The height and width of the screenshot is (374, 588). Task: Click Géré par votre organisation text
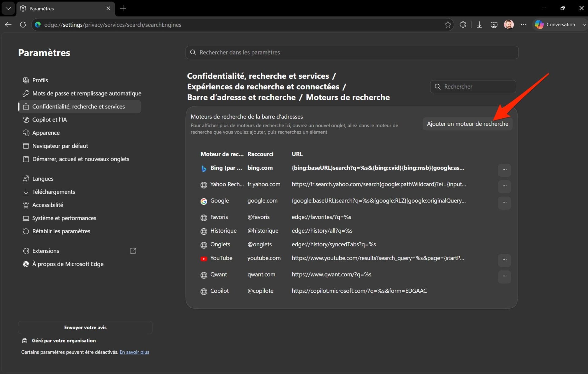(64, 341)
